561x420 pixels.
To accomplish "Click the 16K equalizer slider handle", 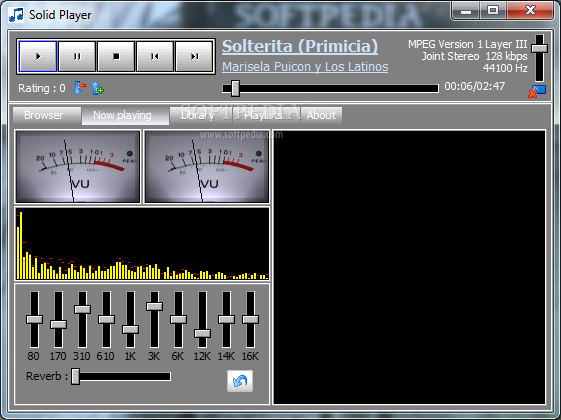I will [250, 319].
